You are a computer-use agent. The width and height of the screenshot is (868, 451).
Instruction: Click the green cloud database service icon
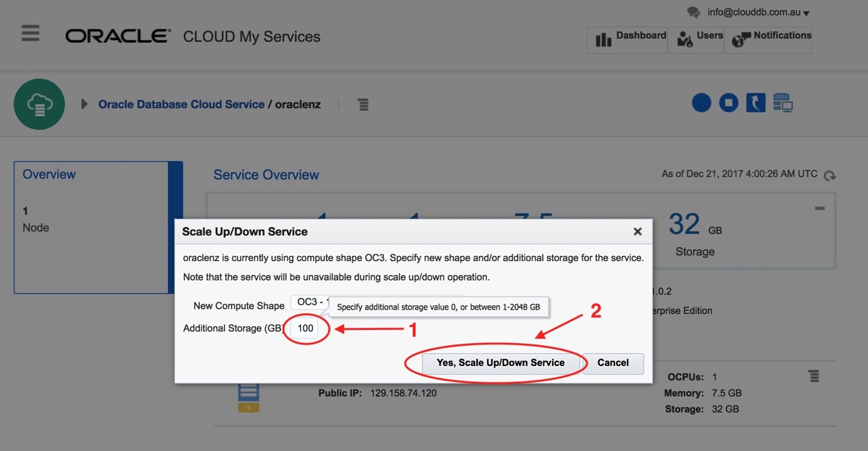coord(39,104)
